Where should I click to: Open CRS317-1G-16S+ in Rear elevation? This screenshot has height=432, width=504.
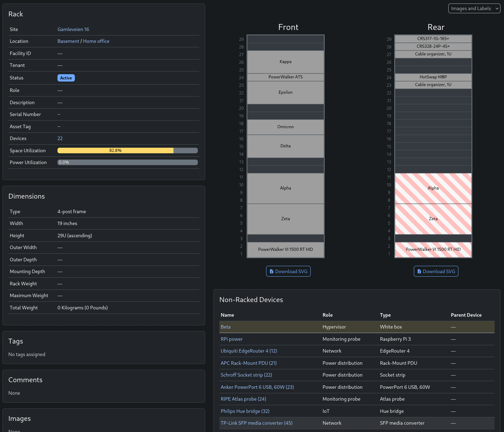(433, 39)
